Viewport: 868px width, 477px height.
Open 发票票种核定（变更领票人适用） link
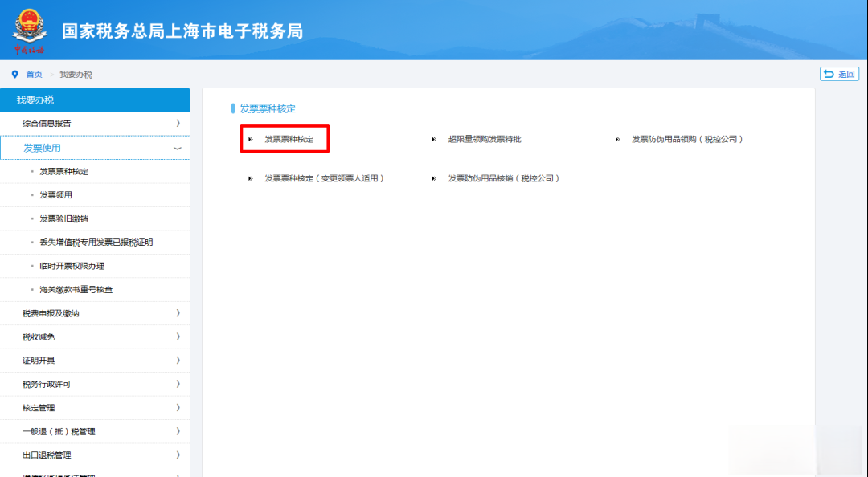tap(325, 178)
